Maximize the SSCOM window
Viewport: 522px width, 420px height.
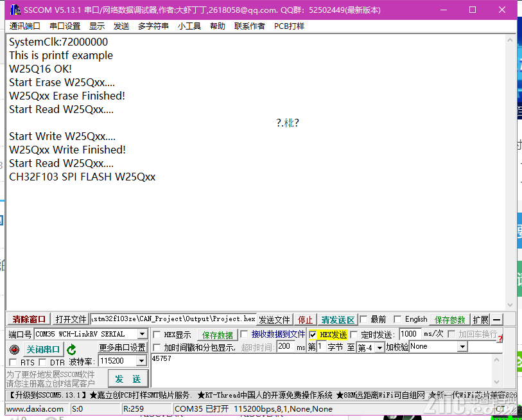(x=473, y=10)
